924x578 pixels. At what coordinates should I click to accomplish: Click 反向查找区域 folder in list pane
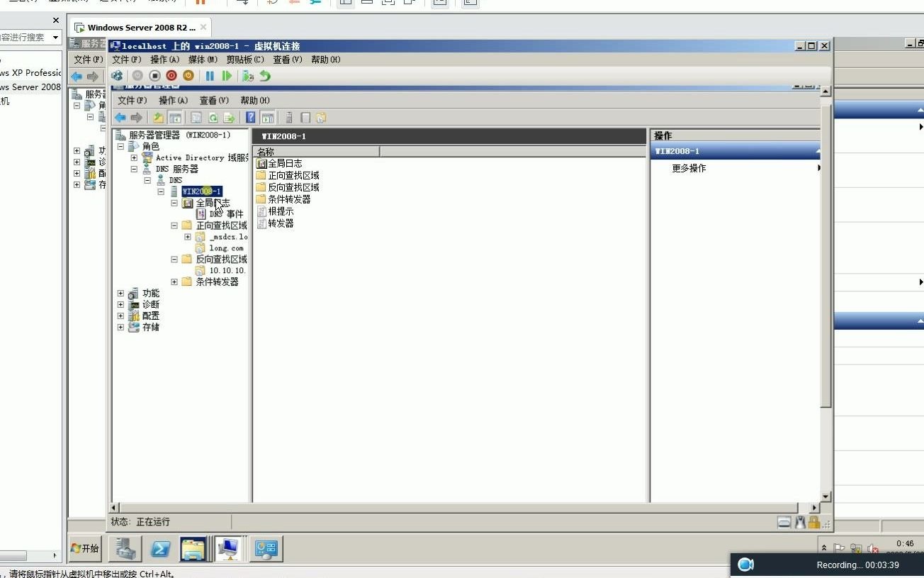293,187
